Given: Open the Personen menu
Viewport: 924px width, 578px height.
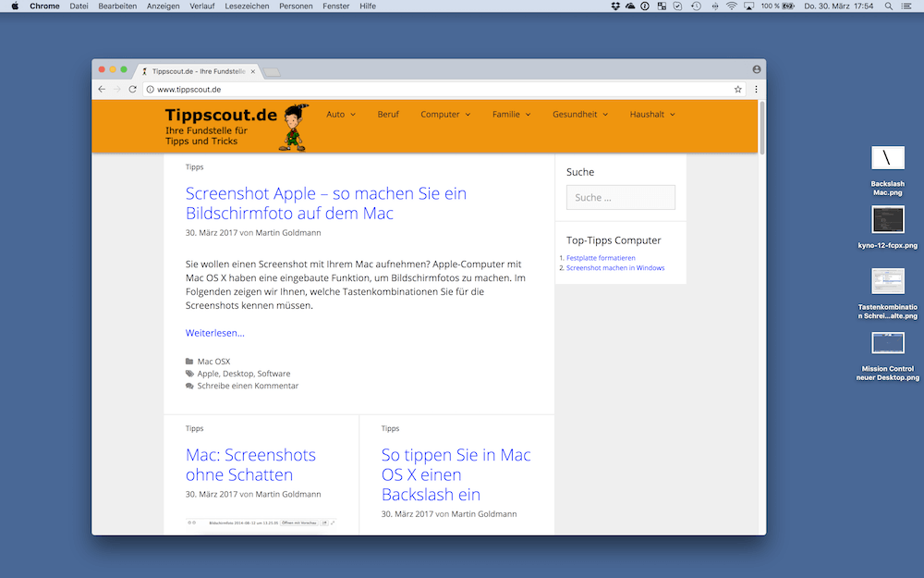Looking at the screenshot, I should pyautogui.click(x=296, y=6).
